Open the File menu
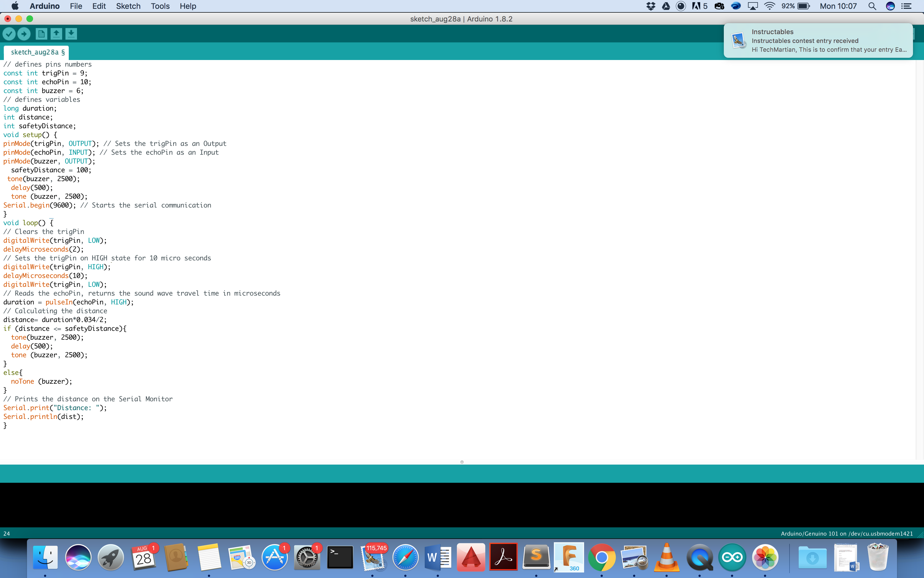 click(x=76, y=6)
